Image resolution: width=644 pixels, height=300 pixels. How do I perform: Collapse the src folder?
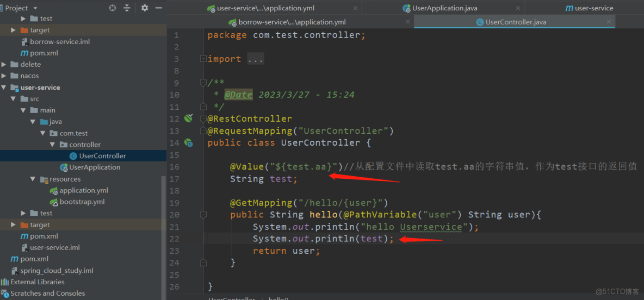(13, 99)
